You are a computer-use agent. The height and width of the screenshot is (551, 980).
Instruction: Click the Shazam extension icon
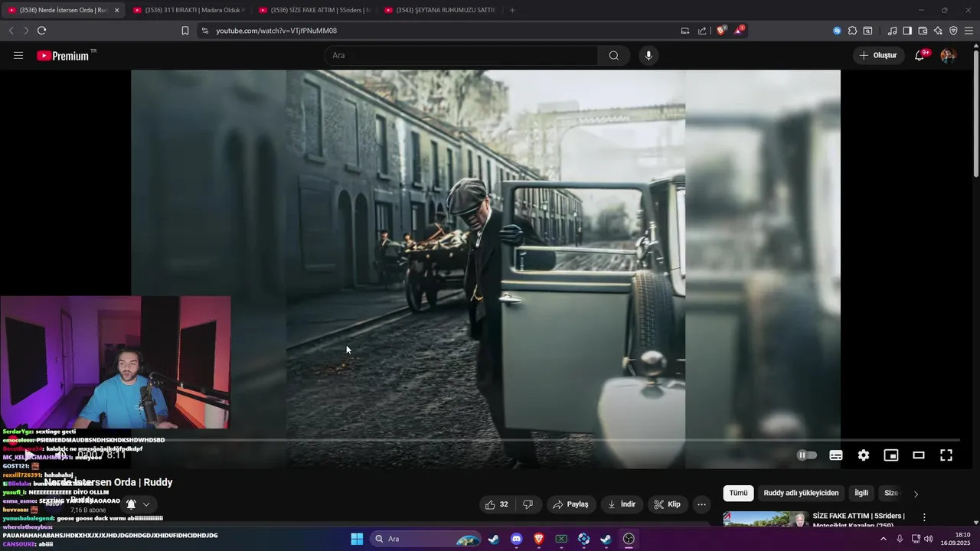click(837, 31)
